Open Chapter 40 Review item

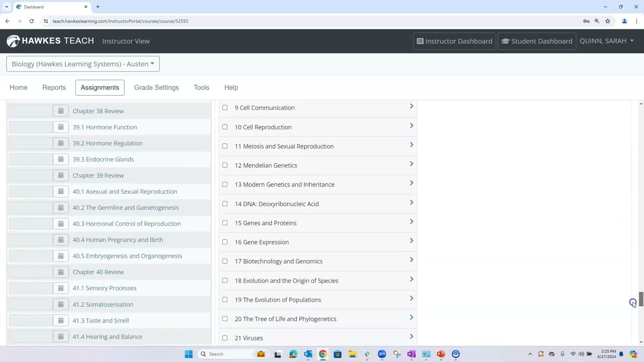tap(98, 272)
